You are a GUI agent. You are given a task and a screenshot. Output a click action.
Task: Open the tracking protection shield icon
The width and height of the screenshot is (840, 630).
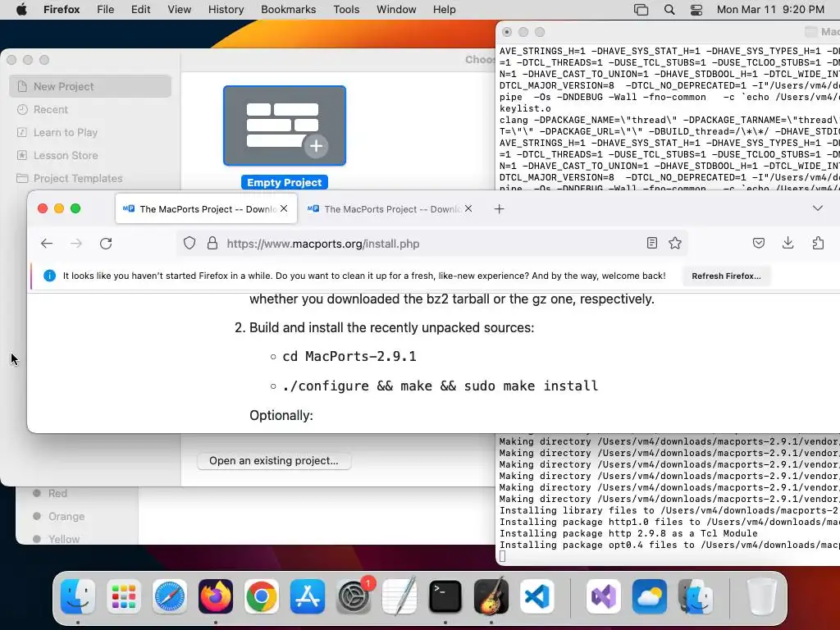click(189, 243)
